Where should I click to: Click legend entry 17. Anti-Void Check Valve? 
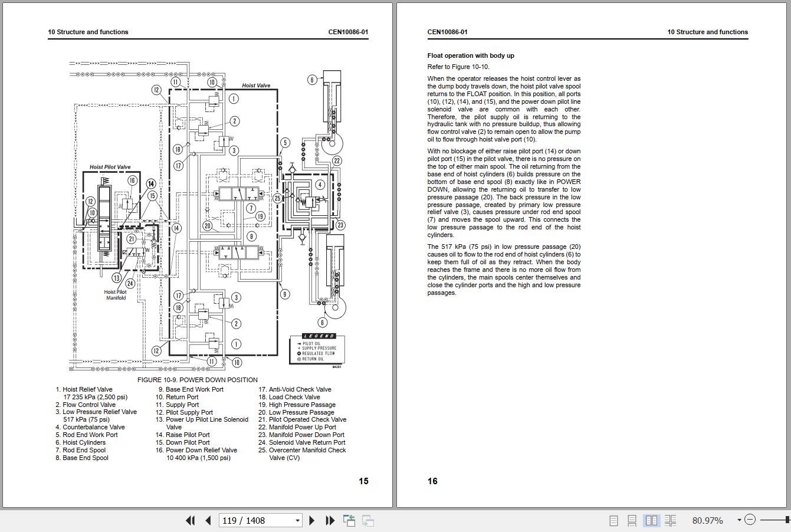[x=295, y=389]
